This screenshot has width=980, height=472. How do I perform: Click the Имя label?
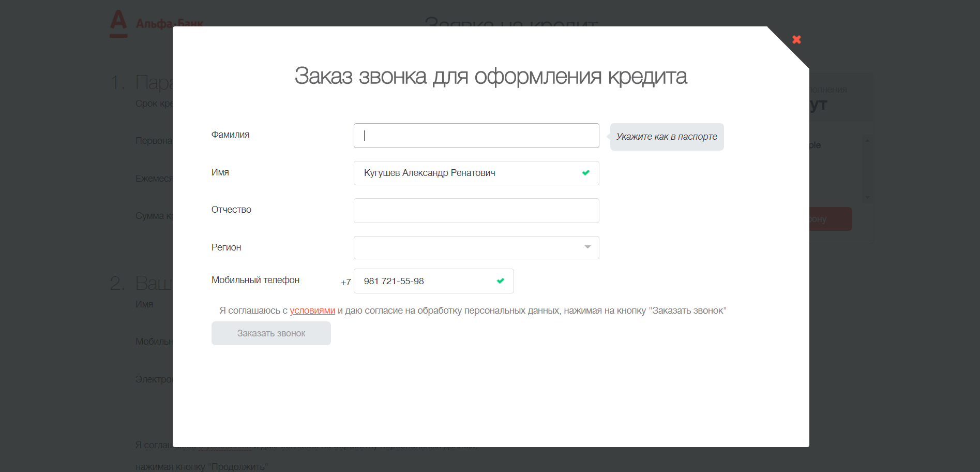tap(220, 172)
